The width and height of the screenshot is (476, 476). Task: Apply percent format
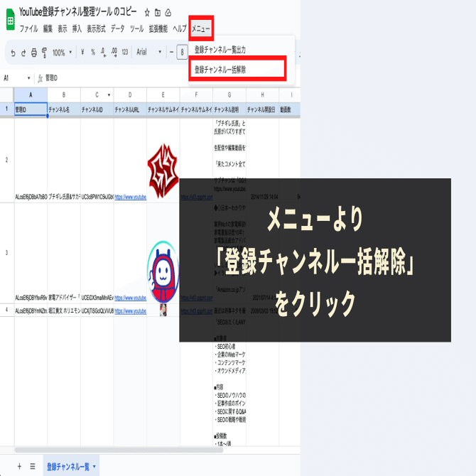pos(93,52)
